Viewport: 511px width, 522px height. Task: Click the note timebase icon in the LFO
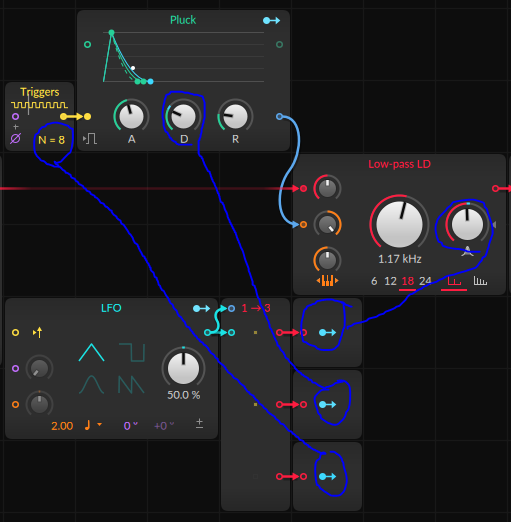tap(87, 425)
